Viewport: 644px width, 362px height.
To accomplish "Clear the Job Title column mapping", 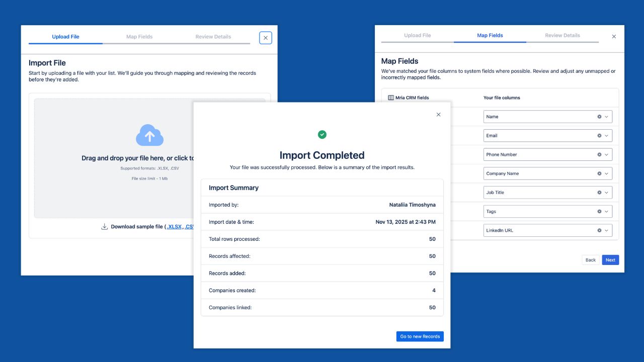I will tap(599, 193).
